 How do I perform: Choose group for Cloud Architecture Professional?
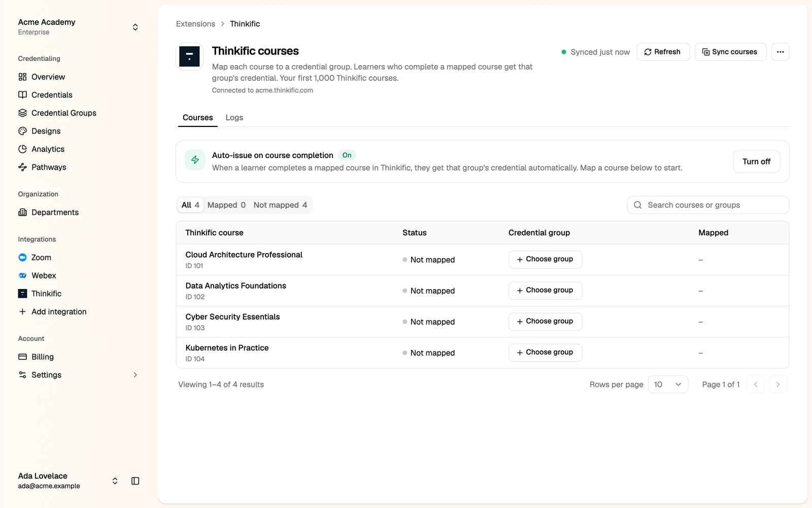545,260
